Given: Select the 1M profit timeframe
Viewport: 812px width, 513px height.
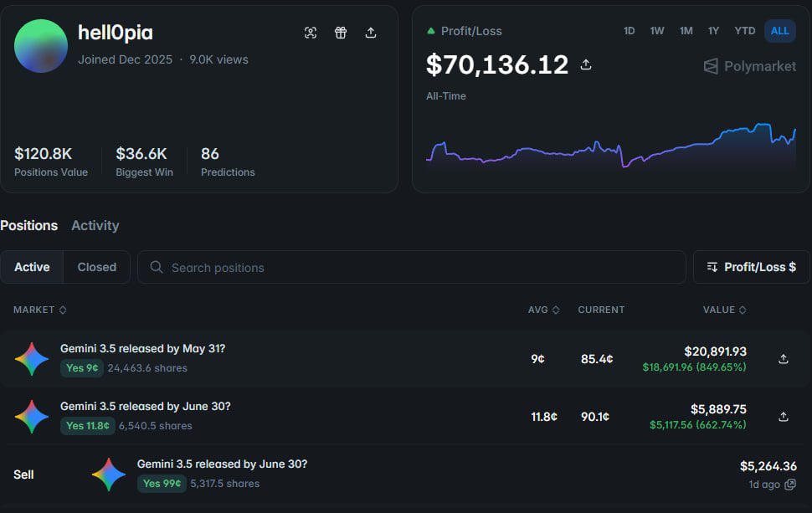Looking at the screenshot, I should pos(686,30).
